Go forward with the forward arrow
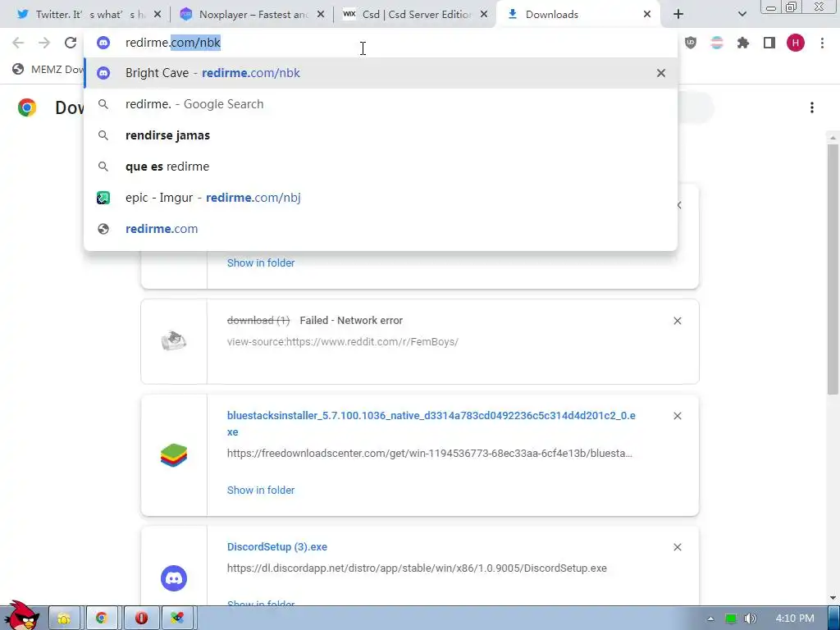The width and height of the screenshot is (840, 630). (44, 43)
